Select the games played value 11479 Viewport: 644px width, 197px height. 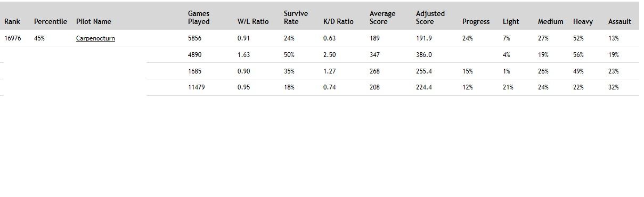click(x=197, y=87)
